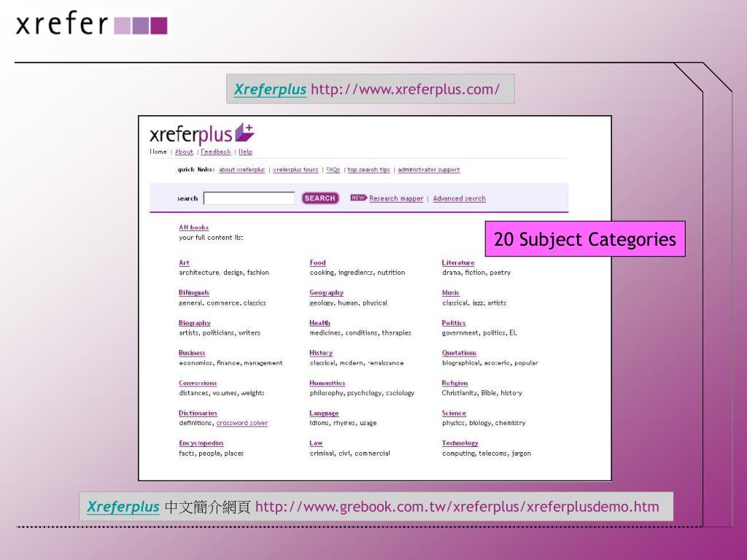Screen dimensions: 747x560
Task: Click the 'criminal, civil, commercial' description
Action: [x=349, y=454]
